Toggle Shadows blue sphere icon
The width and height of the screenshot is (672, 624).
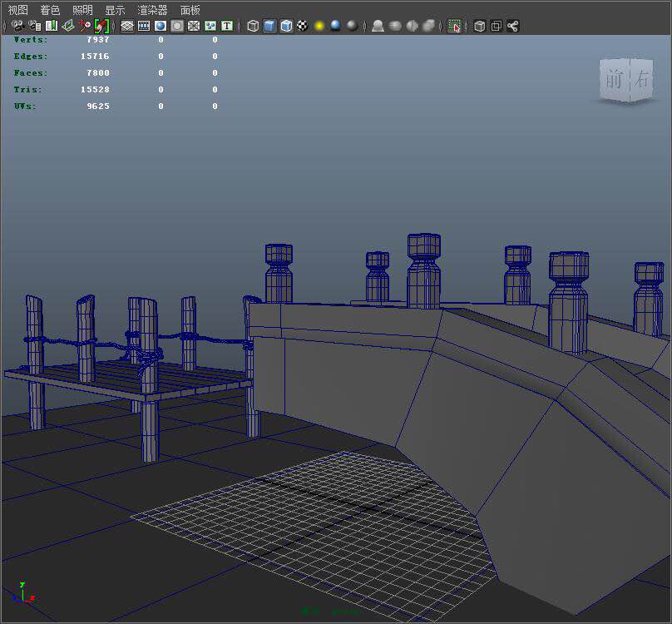pos(335,26)
